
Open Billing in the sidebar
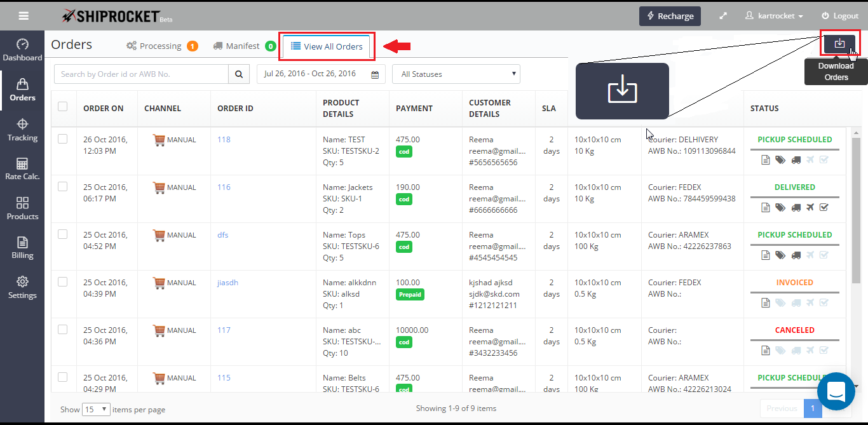tap(22, 248)
